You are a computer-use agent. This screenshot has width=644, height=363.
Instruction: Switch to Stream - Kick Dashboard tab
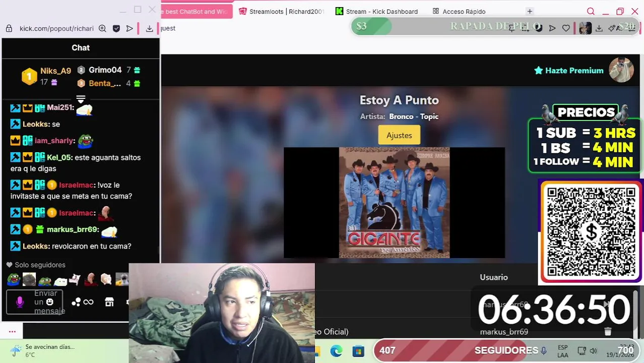[377, 11]
